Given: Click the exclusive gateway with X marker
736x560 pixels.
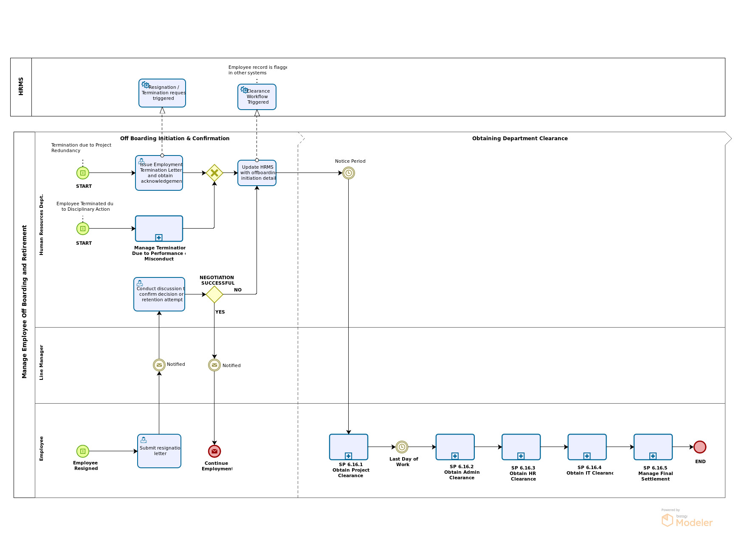Looking at the screenshot, I should point(214,173).
